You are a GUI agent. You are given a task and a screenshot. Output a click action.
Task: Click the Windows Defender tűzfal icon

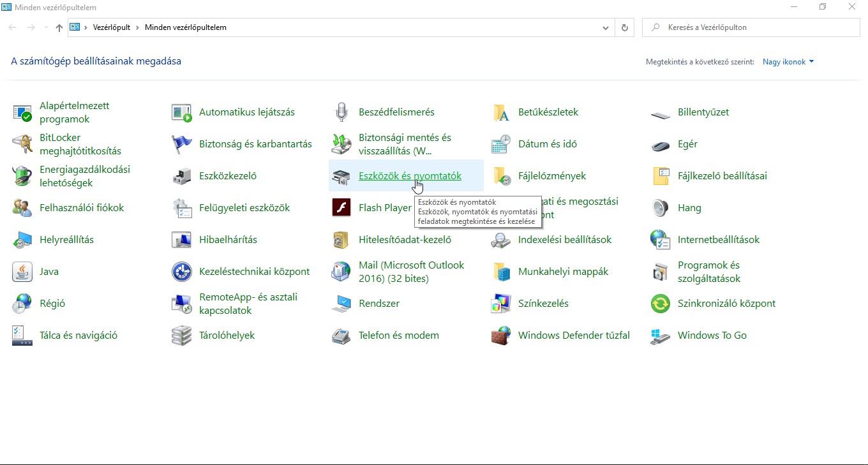(501, 336)
